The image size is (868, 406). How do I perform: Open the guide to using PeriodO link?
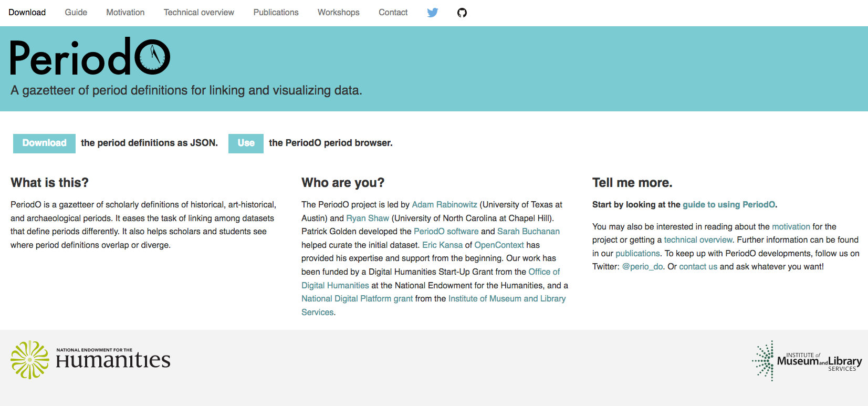[729, 205]
